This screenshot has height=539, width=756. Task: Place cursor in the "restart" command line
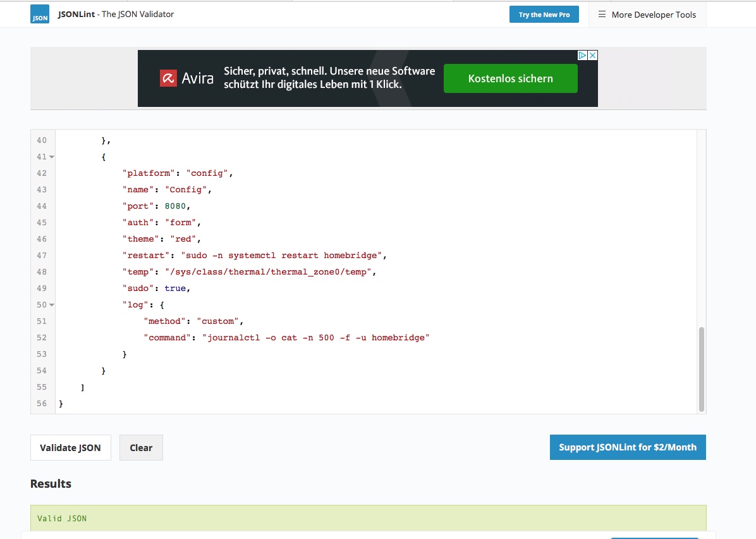pyautogui.click(x=283, y=256)
